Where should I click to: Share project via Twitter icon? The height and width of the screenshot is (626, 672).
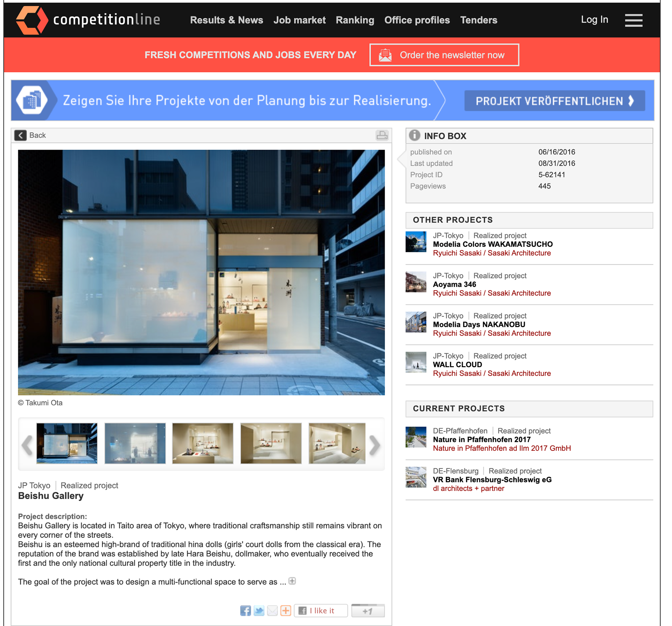click(x=259, y=611)
